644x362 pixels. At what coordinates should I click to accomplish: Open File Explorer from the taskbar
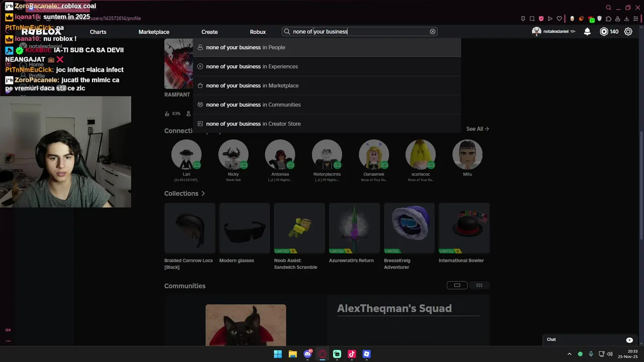(292, 354)
